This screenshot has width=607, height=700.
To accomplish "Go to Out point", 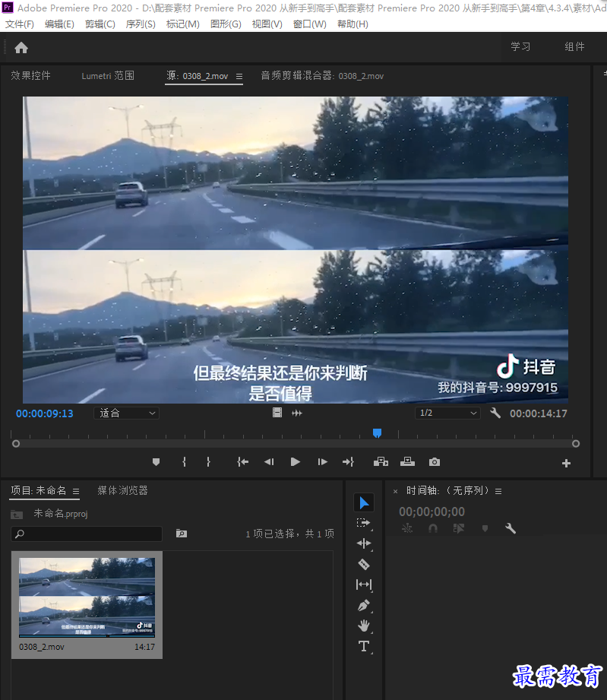I will pyautogui.click(x=348, y=462).
